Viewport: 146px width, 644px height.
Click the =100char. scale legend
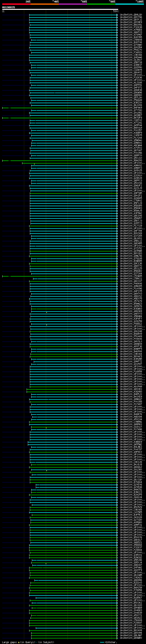point(108,642)
